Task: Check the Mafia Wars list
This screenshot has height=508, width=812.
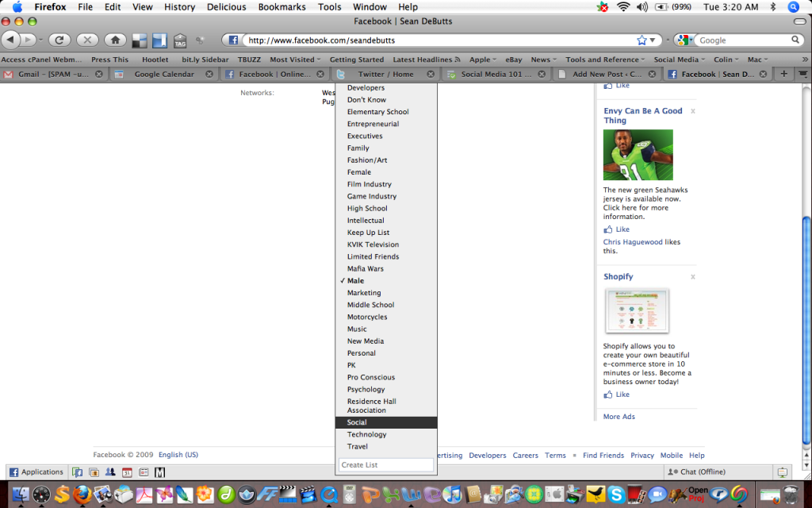Action: pos(386,268)
